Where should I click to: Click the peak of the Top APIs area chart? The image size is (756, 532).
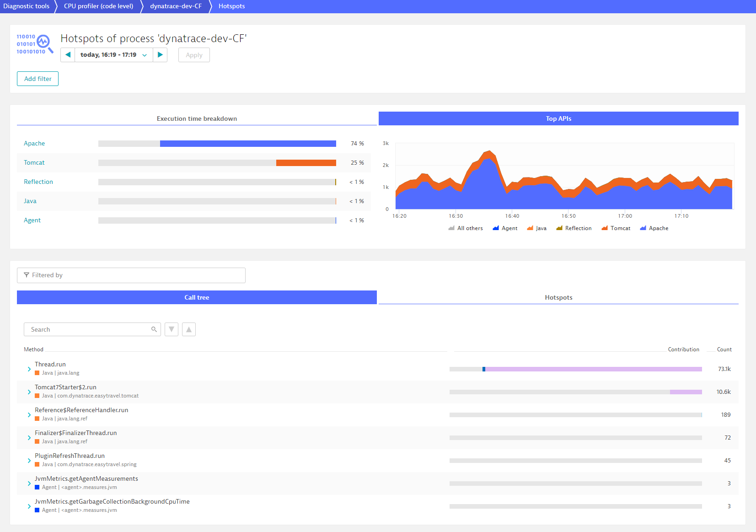tap(490, 151)
